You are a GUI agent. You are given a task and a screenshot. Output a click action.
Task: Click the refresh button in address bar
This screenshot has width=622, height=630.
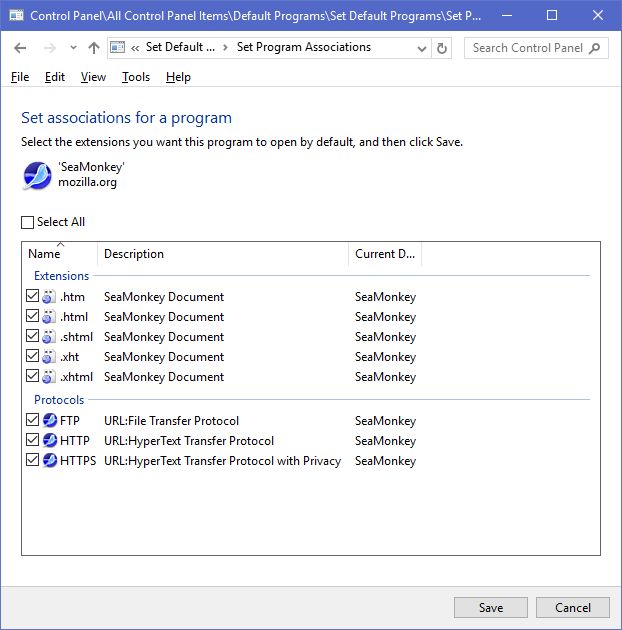[x=443, y=48]
